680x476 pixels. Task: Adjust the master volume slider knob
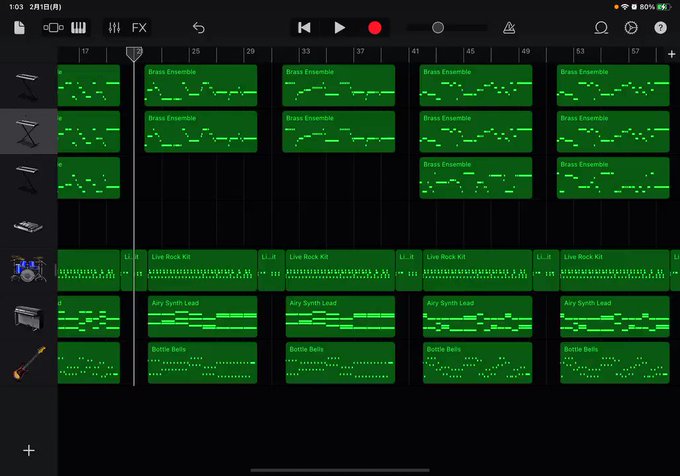(438, 28)
